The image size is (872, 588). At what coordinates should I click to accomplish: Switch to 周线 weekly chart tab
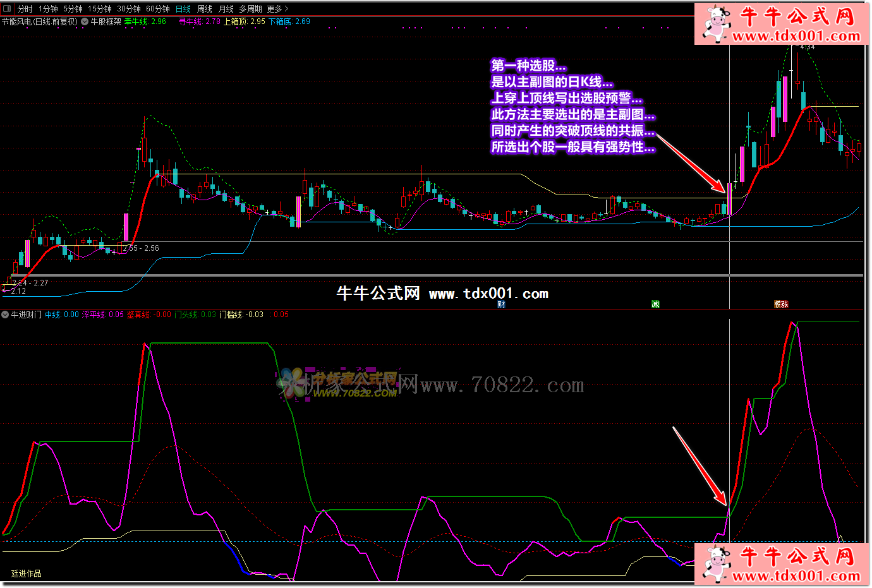pos(205,9)
